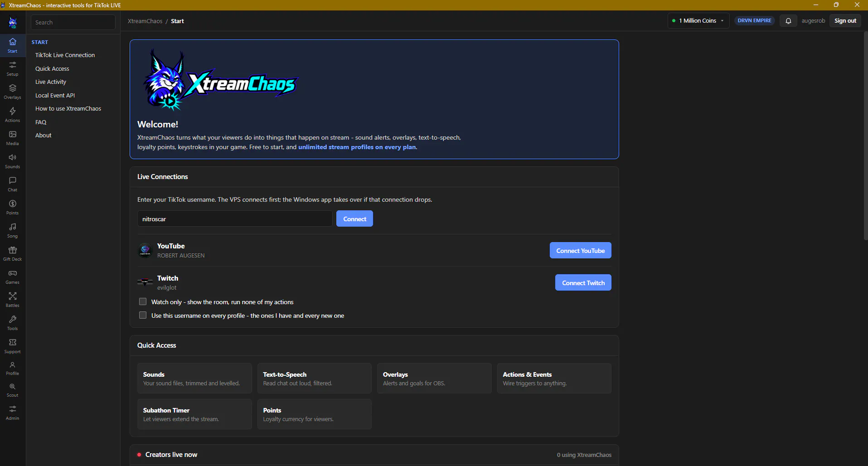Viewport: 868px width, 466px height.
Task: Click the Sign out button
Action: [x=845, y=21]
